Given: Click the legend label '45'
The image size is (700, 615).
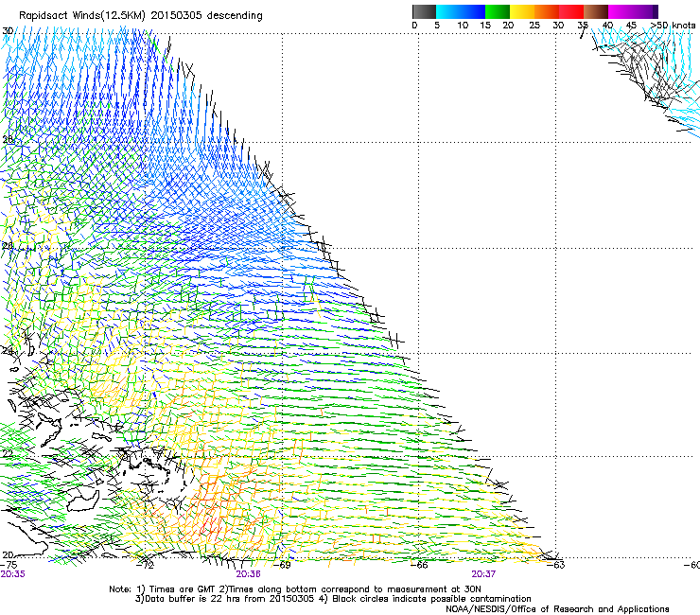Looking at the screenshot, I should (x=631, y=26).
